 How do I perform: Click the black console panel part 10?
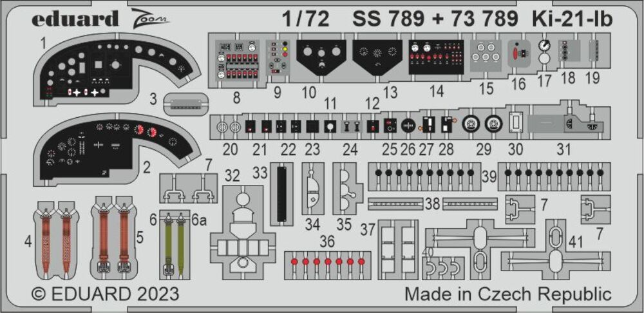pos(319,60)
